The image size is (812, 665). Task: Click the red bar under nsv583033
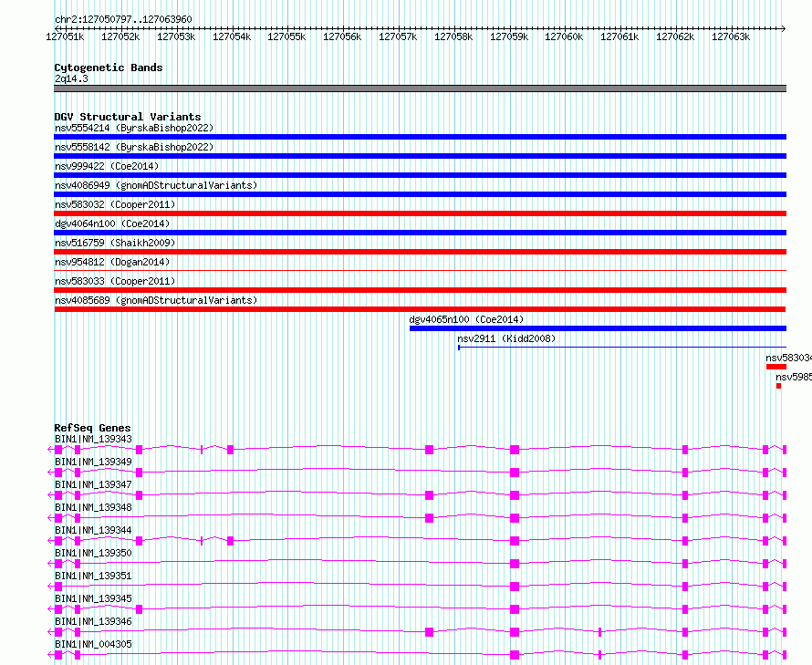420,290
